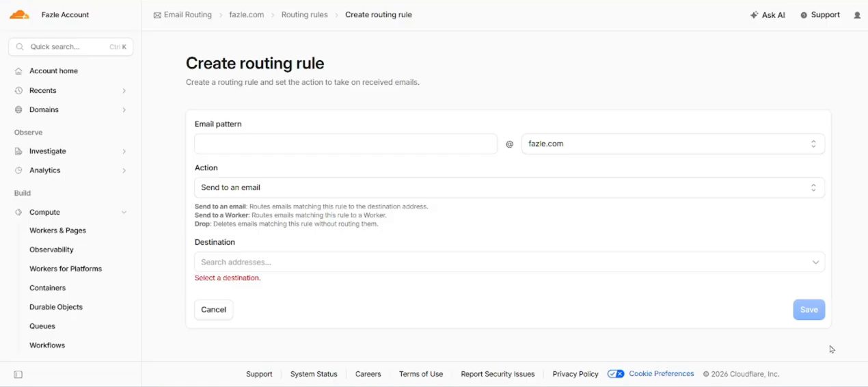
Task: Click the magnifier icon in Quick search
Action: (20, 47)
